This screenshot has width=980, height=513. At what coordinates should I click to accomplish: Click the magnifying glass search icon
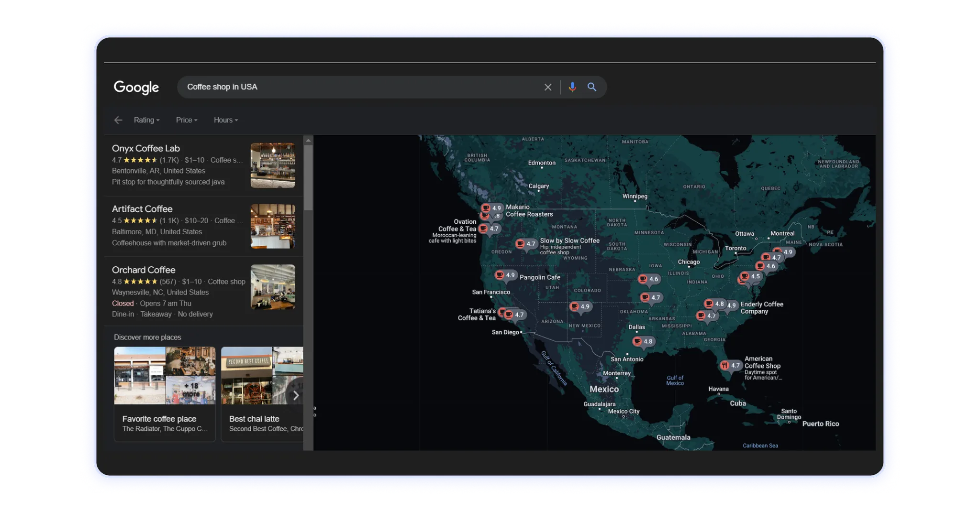pos(592,87)
